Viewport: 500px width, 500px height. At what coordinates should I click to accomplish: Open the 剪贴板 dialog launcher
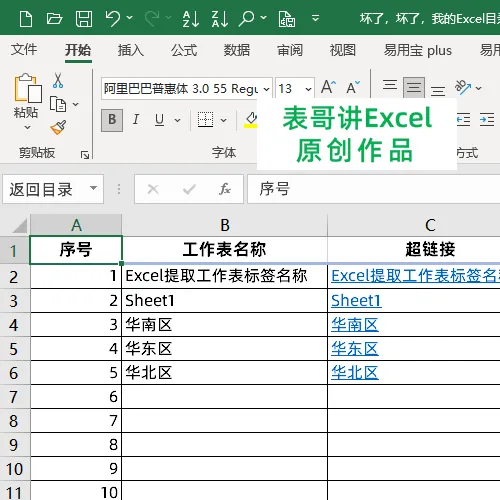coord(85,155)
